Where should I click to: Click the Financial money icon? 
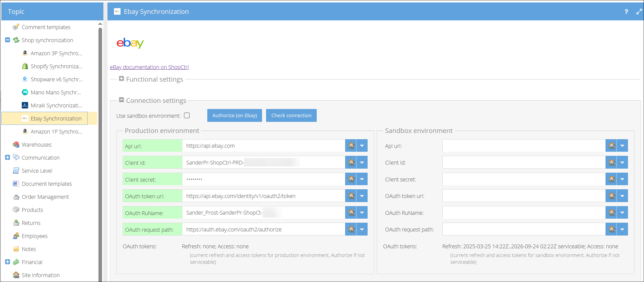pos(16,262)
